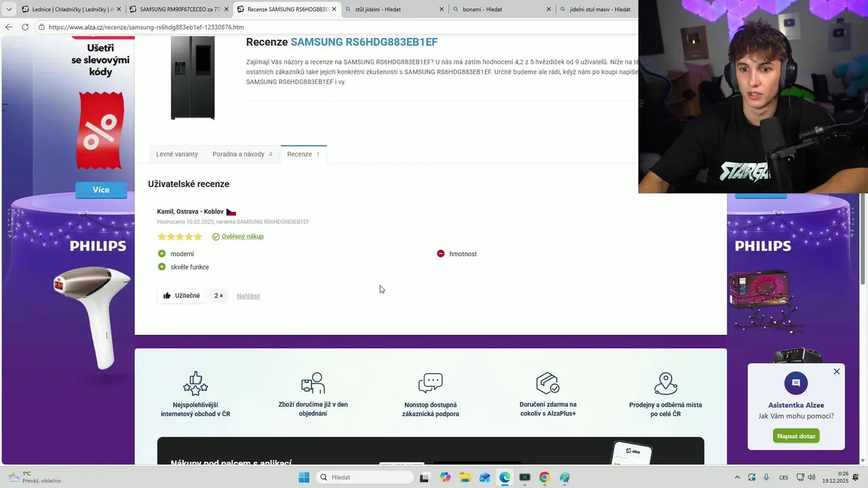Switch to jídelní stul masiv tab

pyautogui.click(x=597, y=9)
